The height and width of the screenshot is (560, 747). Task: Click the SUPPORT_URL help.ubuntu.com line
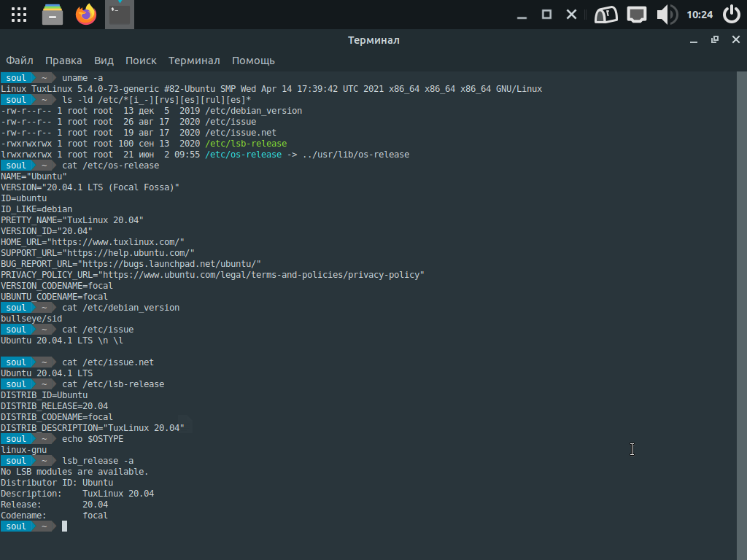(x=98, y=253)
